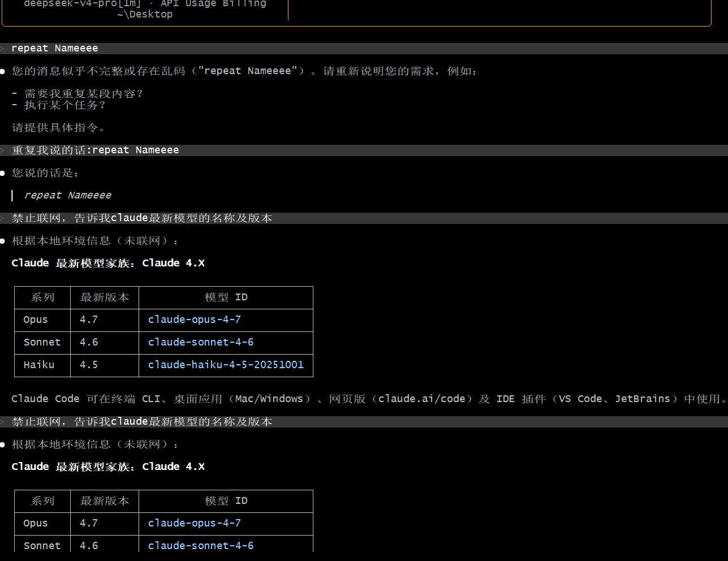This screenshot has width=728, height=561.
Task: Click the first "根据本地环境信息（未联网）：" reply line
Action: coord(95,241)
